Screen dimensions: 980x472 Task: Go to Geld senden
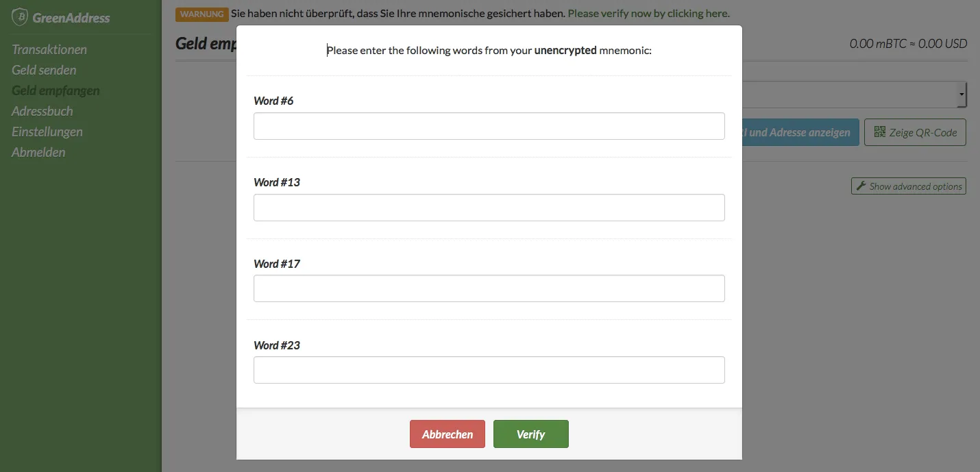pyautogui.click(x=44, y=70)
